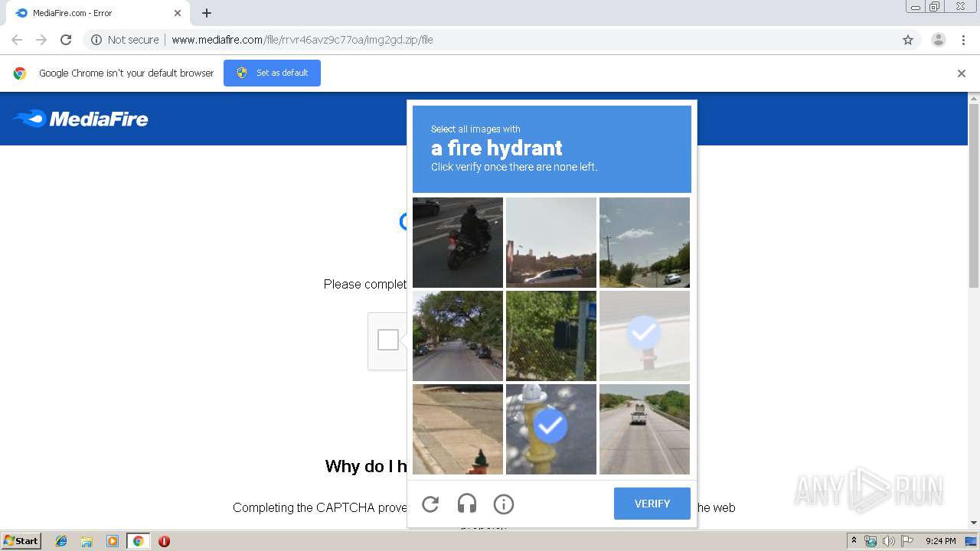Click the page scrollbar up arrow
The width and height of the screenshot is (980, 551).
click(974, 98)
